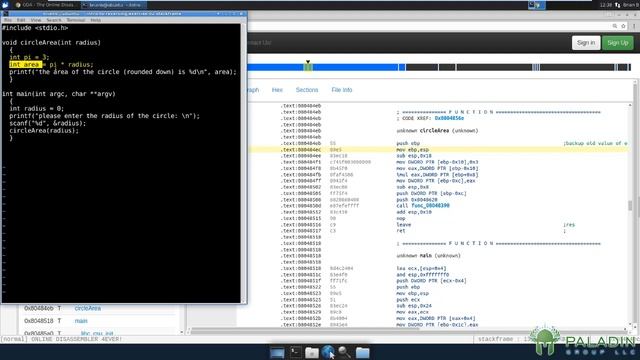Switch to the Sections tab in ODA
Viewport: 640px width, 360px height.
pyautogui.click(x=307, y=90)
